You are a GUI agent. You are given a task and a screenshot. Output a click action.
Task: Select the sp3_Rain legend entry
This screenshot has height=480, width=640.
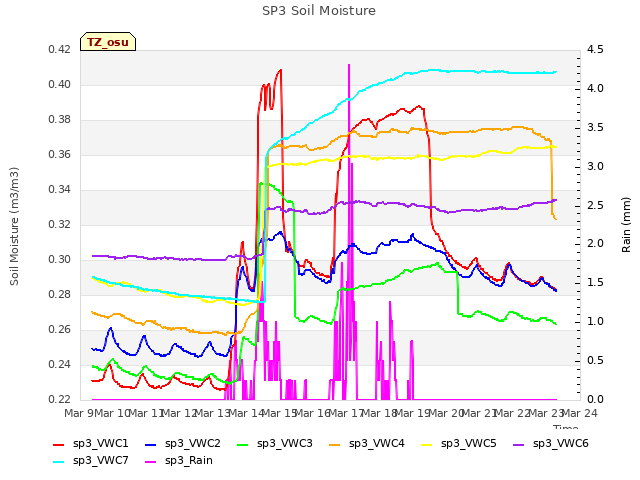[x=179, y=461]
